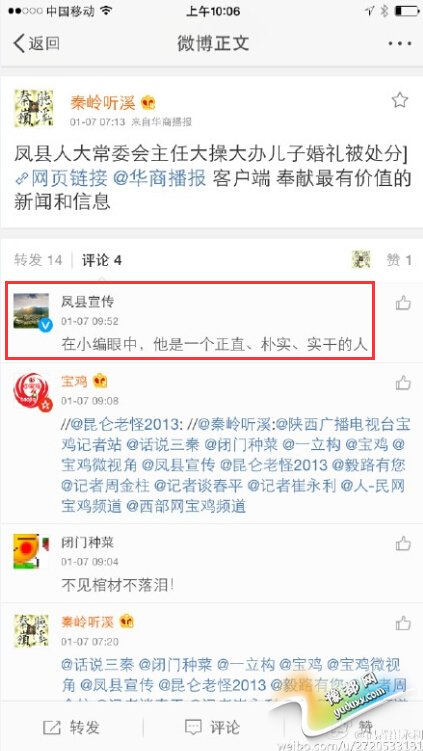The width and height of the screenshot is (423, 751).
Task: Open 秦岭听溪 author avatar at post top
Action: pos(33,108)
